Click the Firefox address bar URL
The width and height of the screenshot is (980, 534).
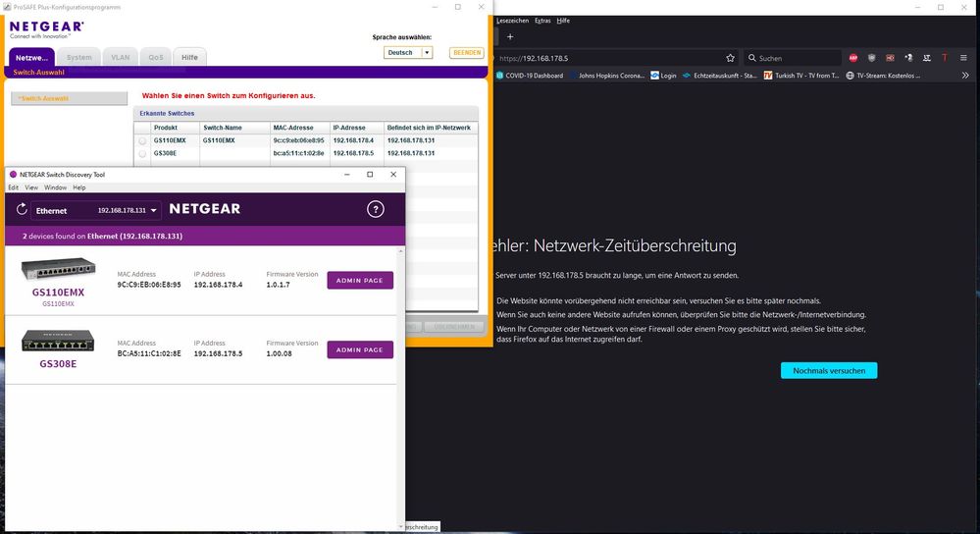click(534, 58)
